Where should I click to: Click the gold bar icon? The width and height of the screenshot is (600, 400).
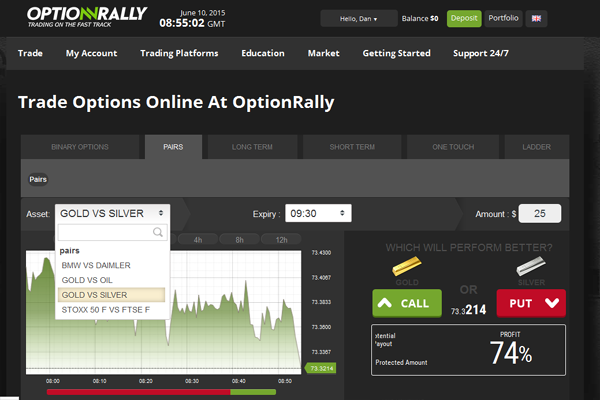pos(407,265)
